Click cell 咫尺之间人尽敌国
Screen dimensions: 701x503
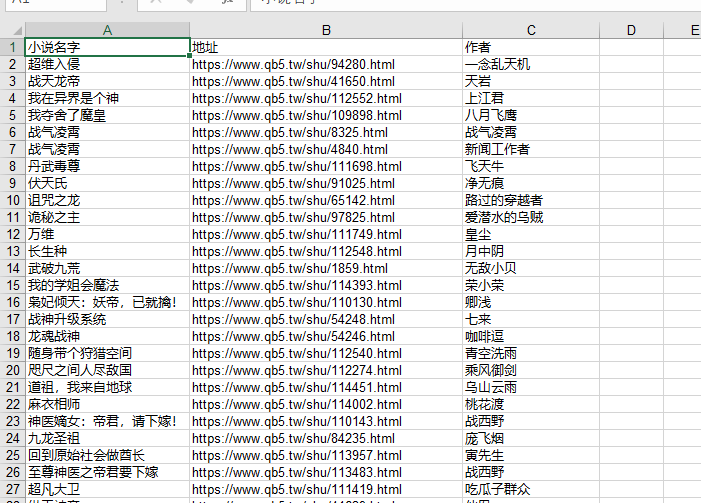[x=108, y=370]
